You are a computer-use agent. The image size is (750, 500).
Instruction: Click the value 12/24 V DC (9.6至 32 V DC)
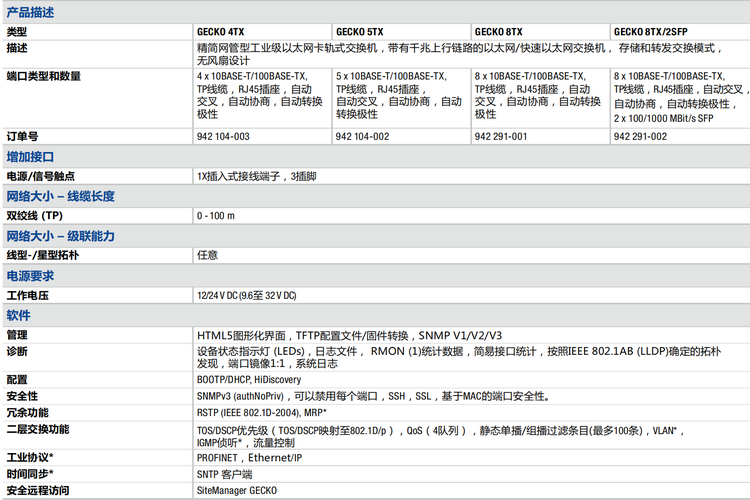(x=247, y=295)
